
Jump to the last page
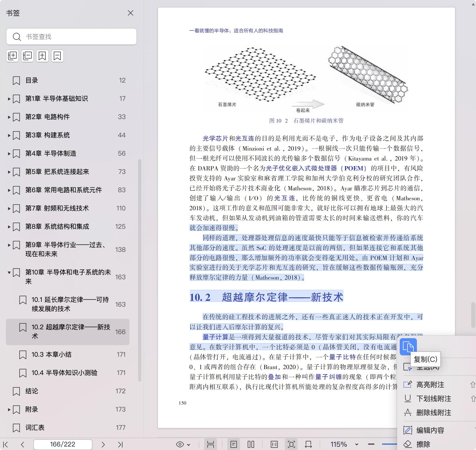coord(120,444)
